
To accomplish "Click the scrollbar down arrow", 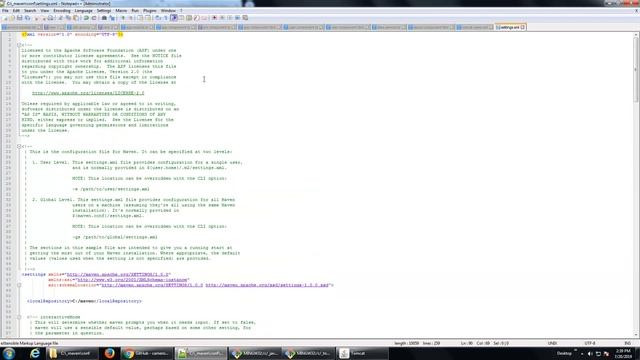I will [636, 335].
